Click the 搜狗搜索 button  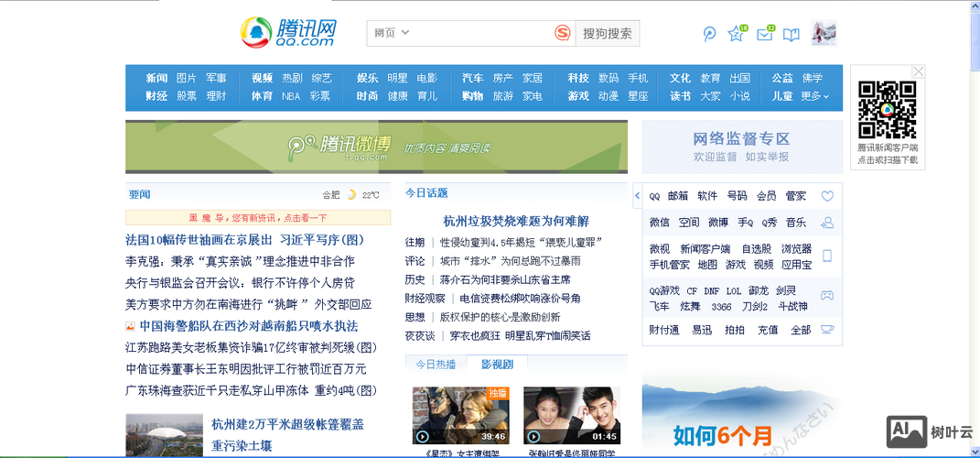tap(607, 33)
